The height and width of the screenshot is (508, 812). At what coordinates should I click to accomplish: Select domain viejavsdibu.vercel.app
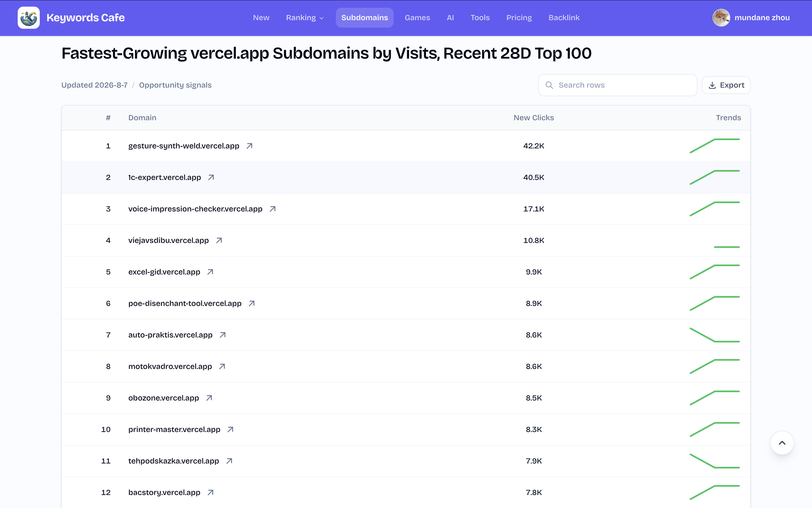[x=168, y=240]
